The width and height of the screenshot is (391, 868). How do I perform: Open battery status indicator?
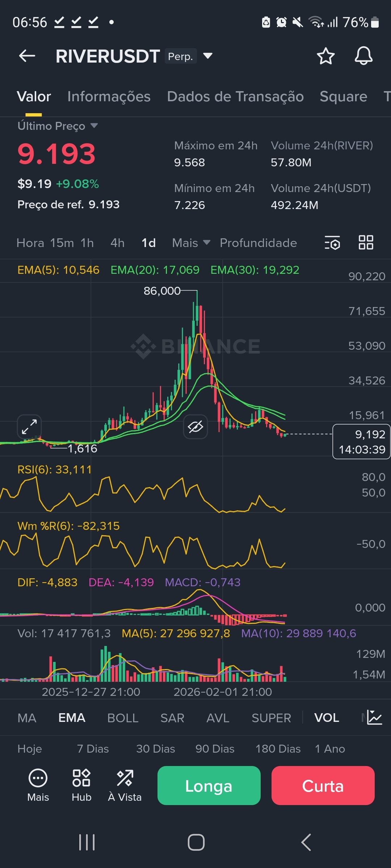[x=375, y=22]
